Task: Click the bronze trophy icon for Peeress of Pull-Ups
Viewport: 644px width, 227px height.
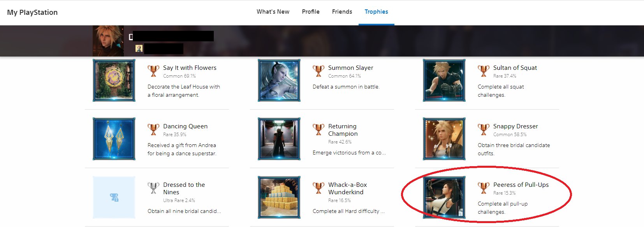Action: pyautogui.click(x=484, y=188)
